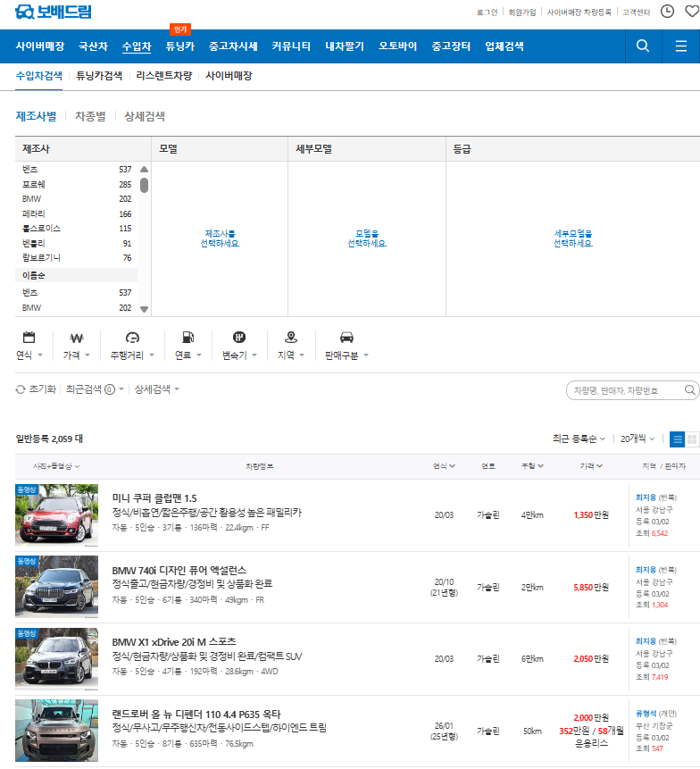Screen dimensions: 700x769
Task: Expand the 연료 filter dropdown
Action: pos(188,355)
